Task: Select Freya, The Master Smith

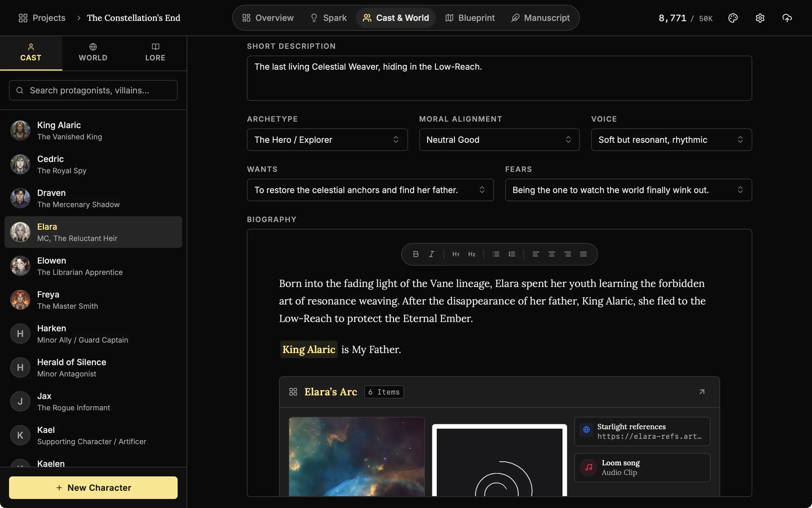Action: 93,300
